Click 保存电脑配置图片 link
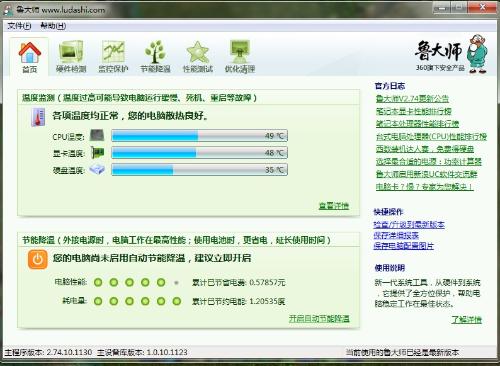The height and width of the screenshot is (366, 500). (x=404, y=246)
